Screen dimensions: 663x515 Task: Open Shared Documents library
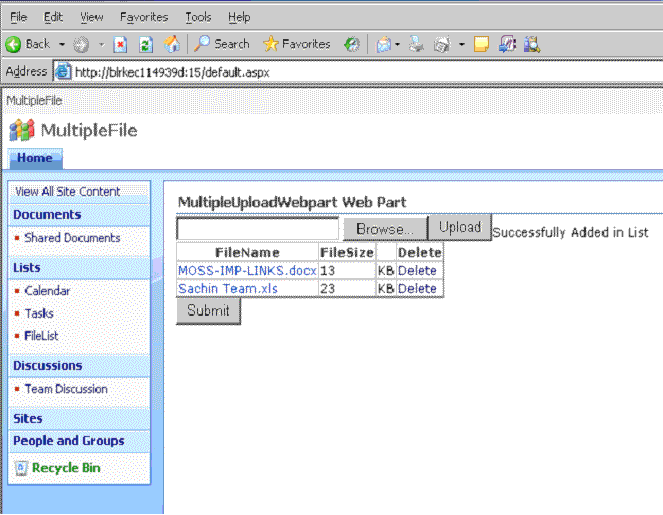(x=72, y=238)
